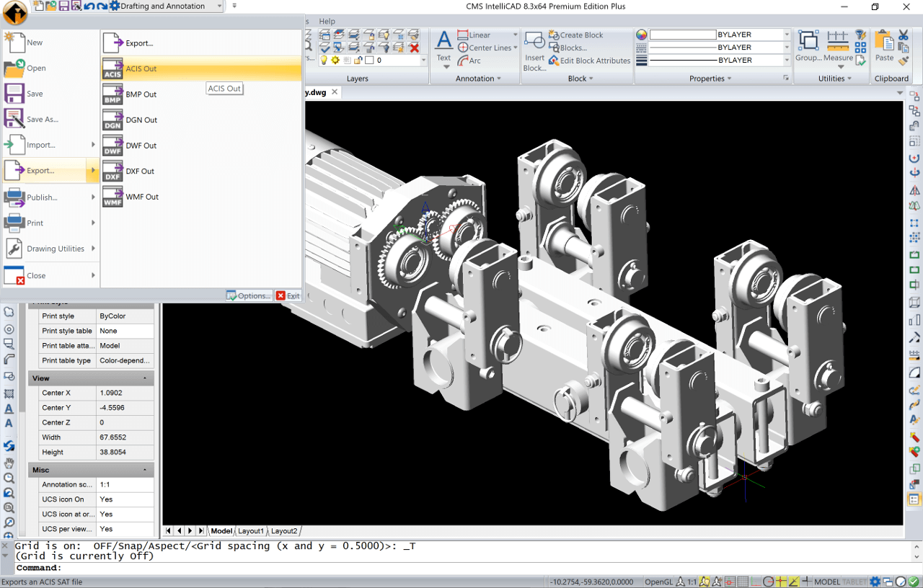Expand the Annotation panel title
The width and height of the screenshot is (923, 588).
[480, 79]
